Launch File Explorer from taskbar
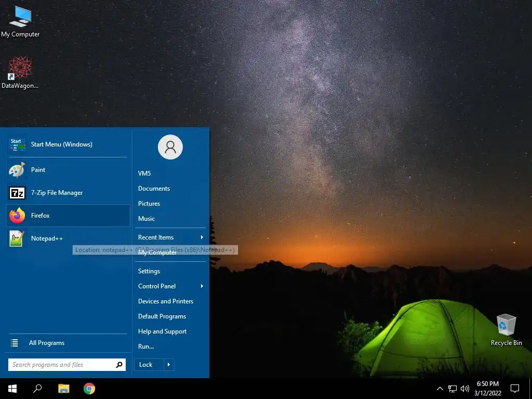 [x=63, y=389]
